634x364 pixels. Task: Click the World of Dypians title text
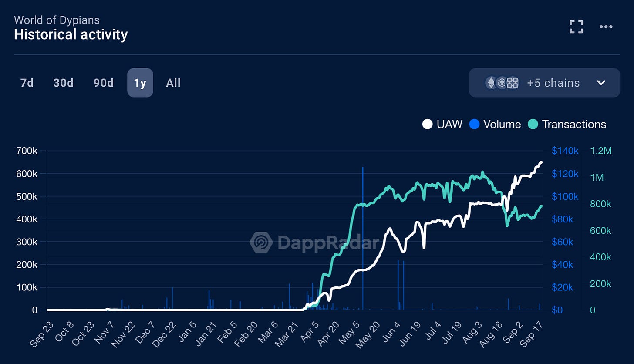57,20
